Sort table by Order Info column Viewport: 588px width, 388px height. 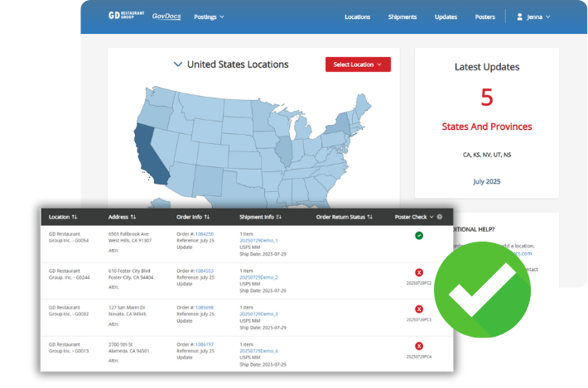point(193,217)
